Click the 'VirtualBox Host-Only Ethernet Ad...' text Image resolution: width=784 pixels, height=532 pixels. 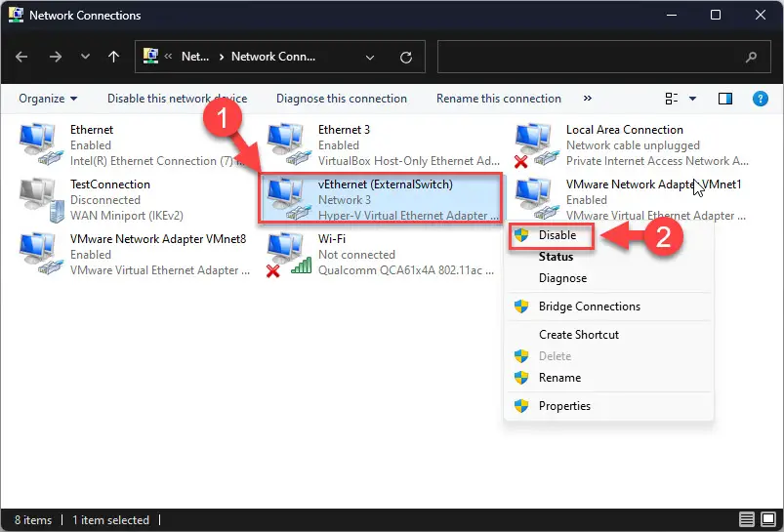coord(408,161)
